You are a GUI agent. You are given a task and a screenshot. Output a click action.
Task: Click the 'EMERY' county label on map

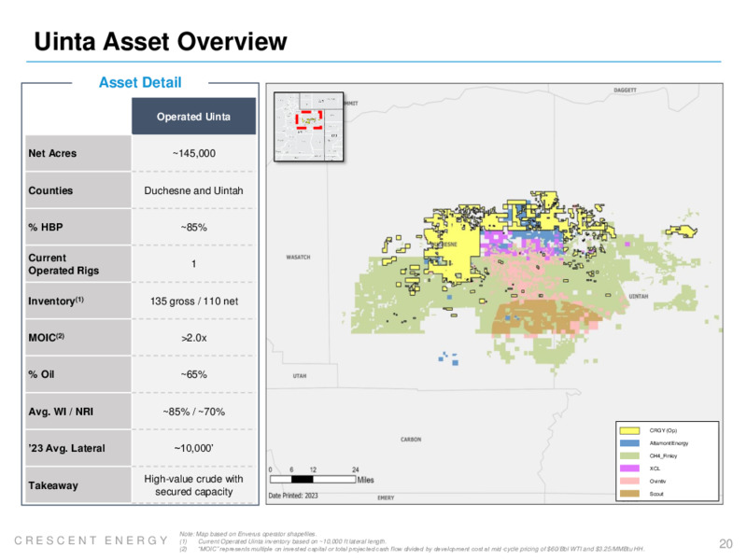[386, 497]
